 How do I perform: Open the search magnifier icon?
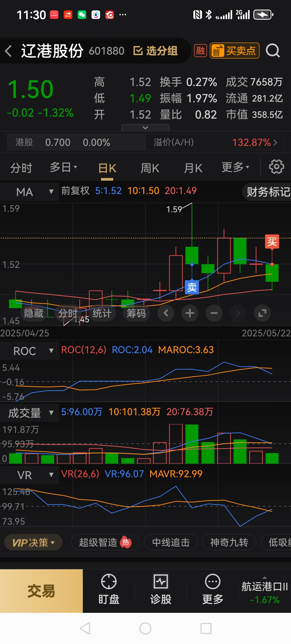pos(273,51)
